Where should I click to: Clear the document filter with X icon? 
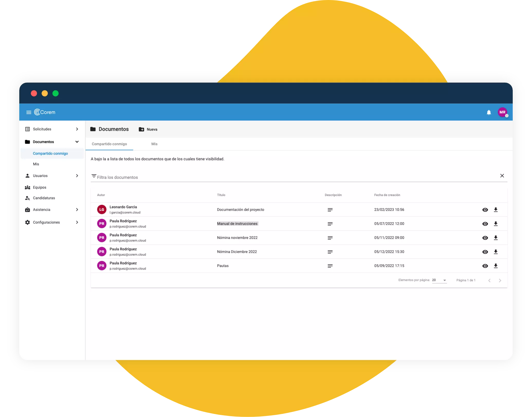tap(502, 176)
